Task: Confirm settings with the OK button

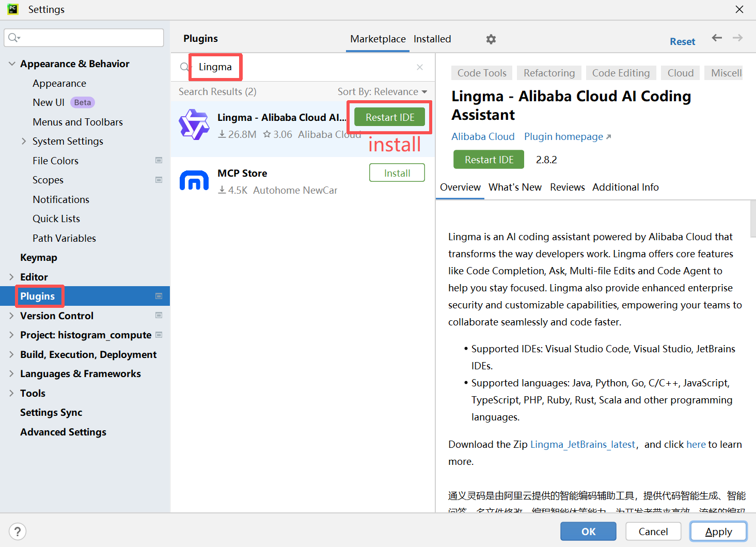Action: pos(588,532)
